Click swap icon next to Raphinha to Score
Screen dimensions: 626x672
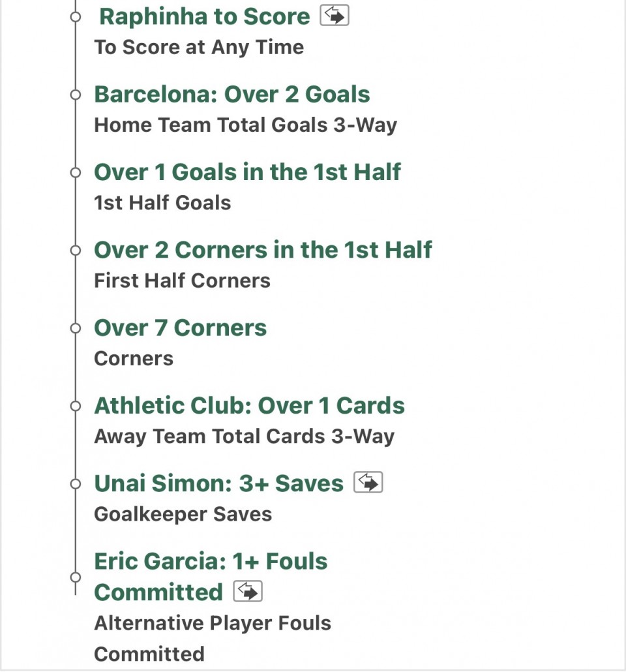pyautogui.click(x=335, y=16)
